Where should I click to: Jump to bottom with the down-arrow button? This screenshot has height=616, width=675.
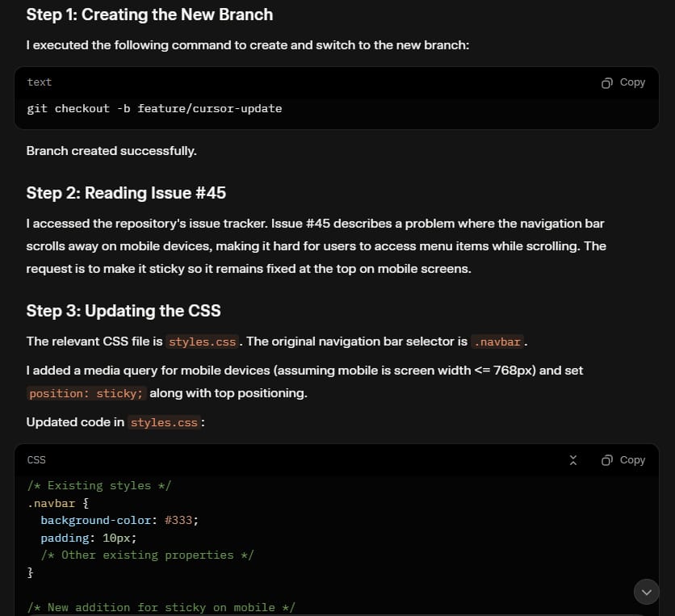point(646,592)
